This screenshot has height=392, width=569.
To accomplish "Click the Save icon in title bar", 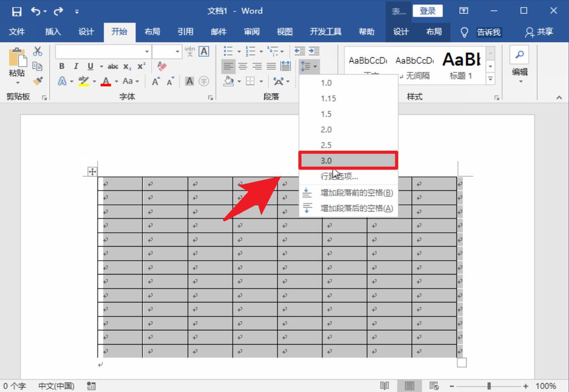I will 17,11.
